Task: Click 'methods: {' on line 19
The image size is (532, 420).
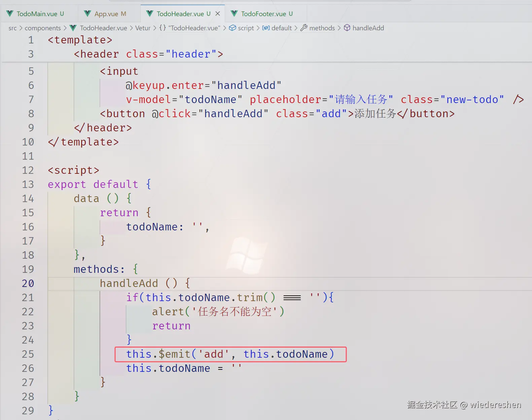Action: click(x=106, y=269)
